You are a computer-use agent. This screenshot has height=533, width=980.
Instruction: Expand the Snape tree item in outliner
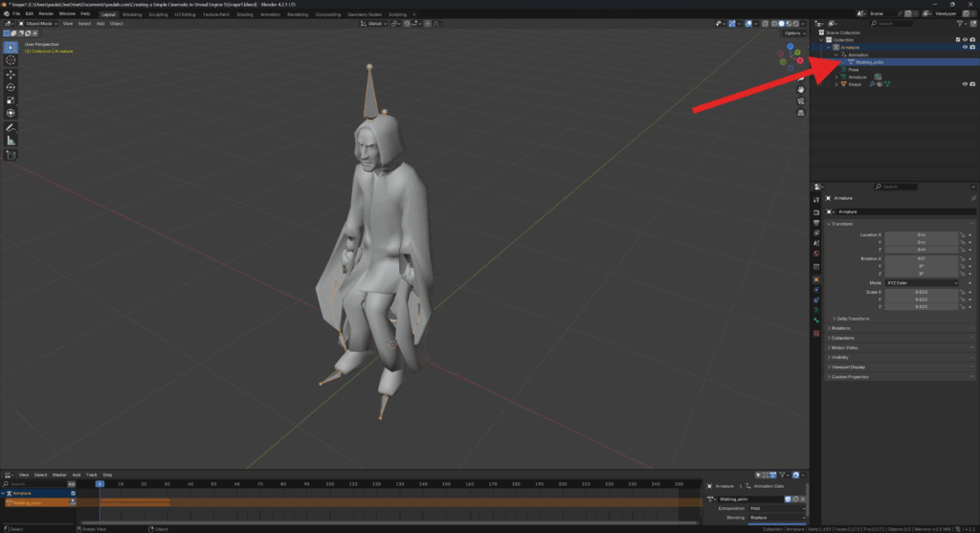pos(835,84)
